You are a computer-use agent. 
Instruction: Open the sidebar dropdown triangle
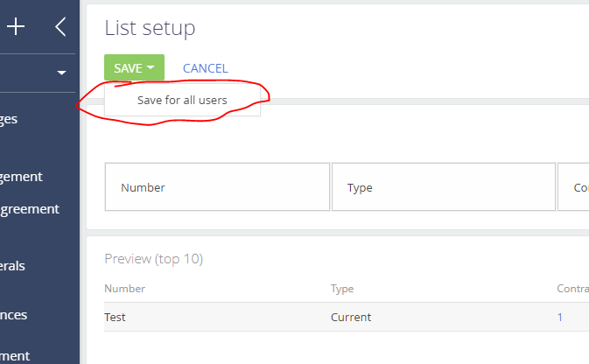61,73
